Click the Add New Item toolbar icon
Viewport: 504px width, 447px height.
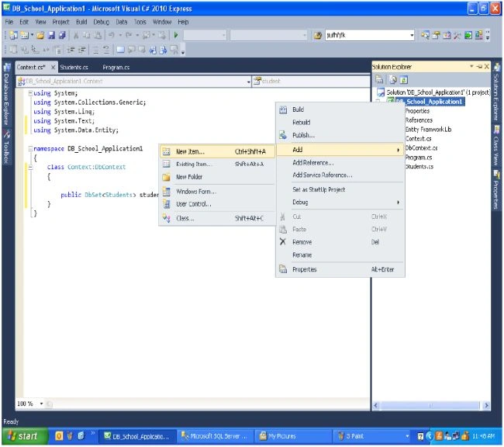click(24, 35)
